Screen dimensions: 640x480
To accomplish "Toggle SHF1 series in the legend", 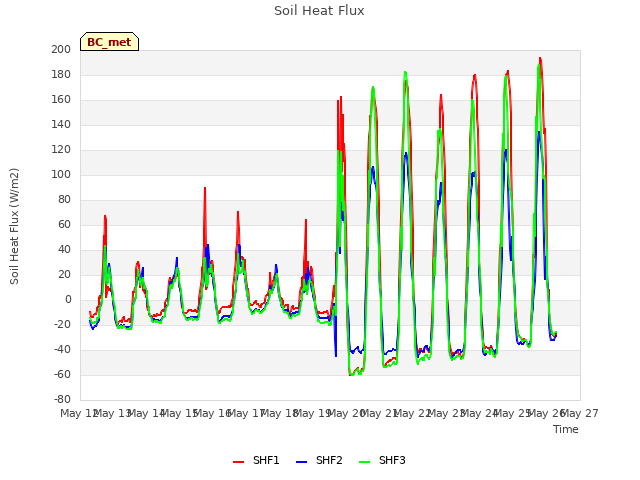I will pyautogui.click(x=256, y=460).
